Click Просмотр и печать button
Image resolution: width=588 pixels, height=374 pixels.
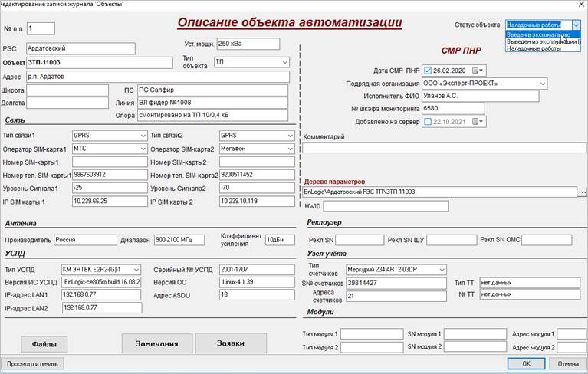[32, 363]
